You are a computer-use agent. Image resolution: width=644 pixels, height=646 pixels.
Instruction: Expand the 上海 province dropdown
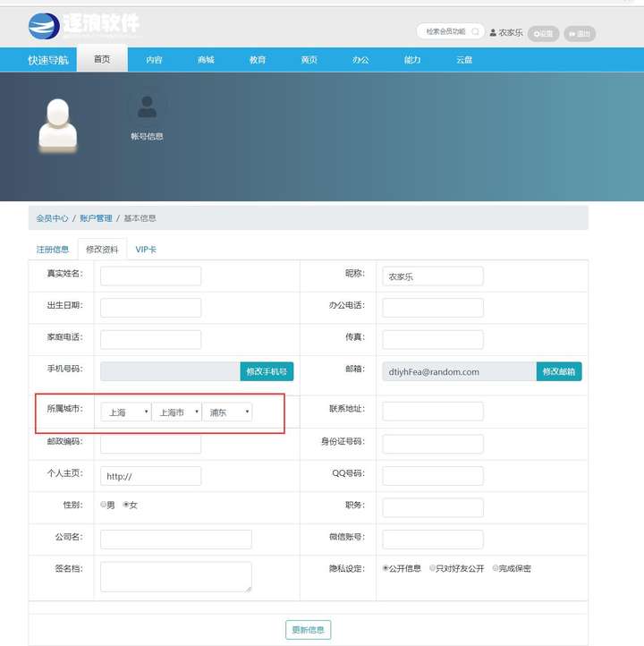click(x=125, y=412)
